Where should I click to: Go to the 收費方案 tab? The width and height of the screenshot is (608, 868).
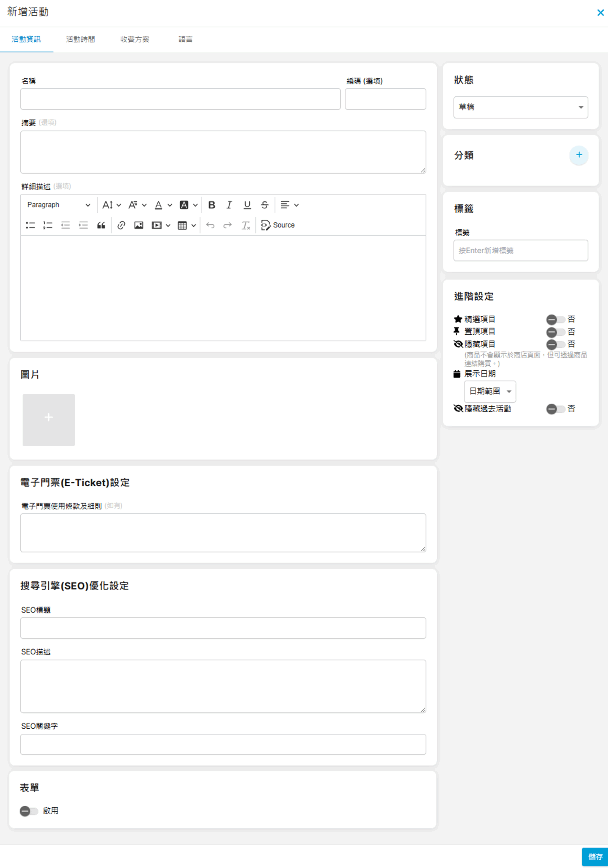[x=135, y=39]
